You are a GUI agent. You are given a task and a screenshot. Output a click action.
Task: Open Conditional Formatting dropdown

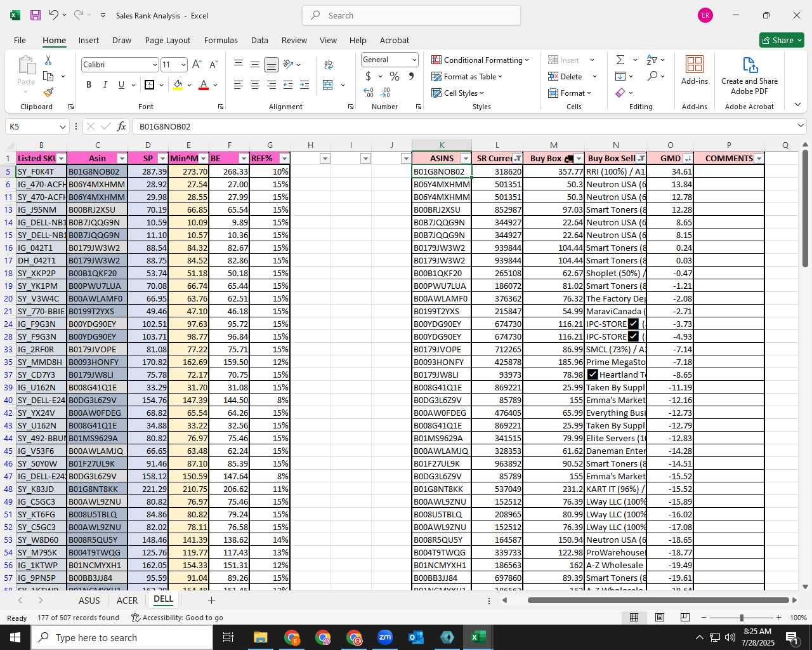(x=480, y=60)
